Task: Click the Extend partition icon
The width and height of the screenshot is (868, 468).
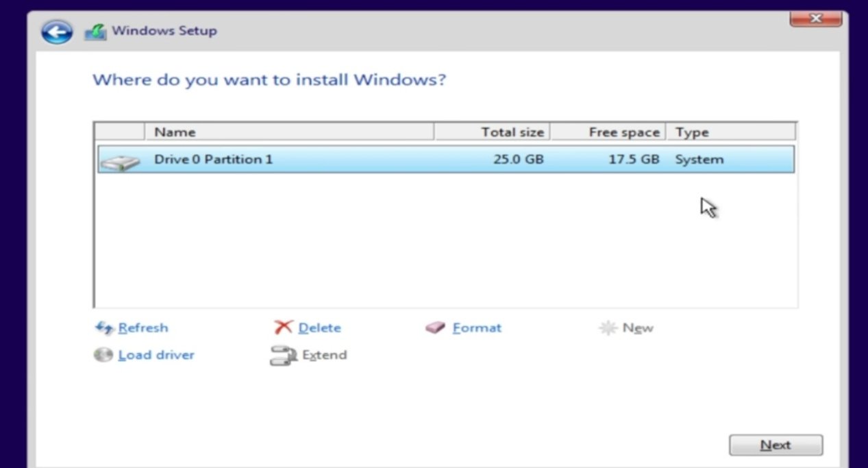Action: click(282, 356)
